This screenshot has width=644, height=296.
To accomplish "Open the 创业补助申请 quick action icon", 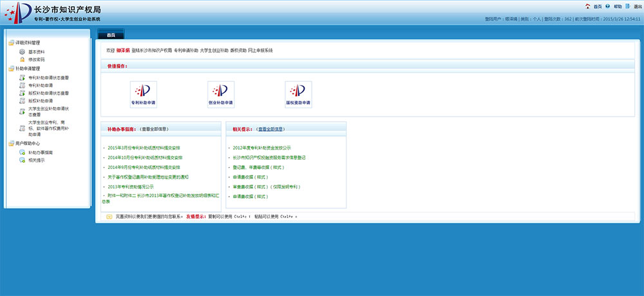I will point(221,94).
